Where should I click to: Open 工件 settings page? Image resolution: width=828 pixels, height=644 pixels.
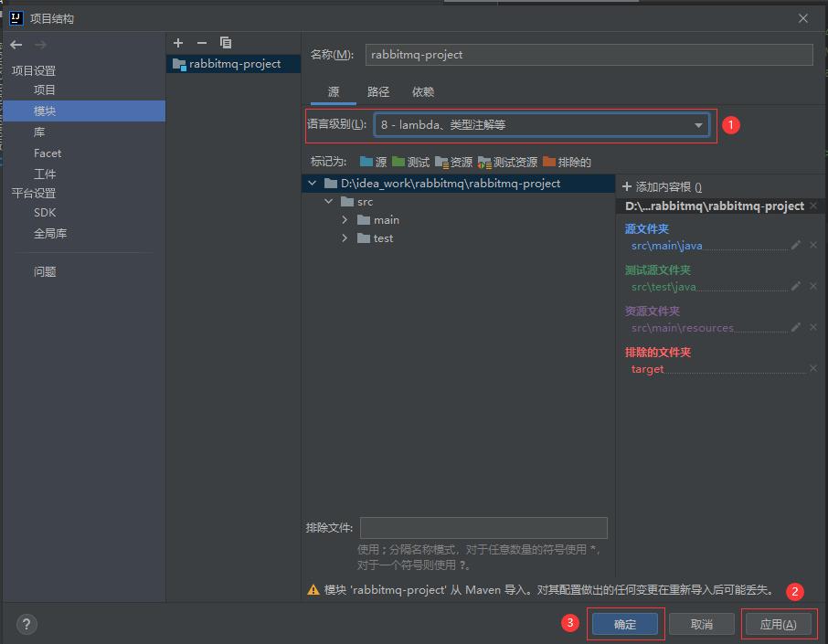click(45, 174)
